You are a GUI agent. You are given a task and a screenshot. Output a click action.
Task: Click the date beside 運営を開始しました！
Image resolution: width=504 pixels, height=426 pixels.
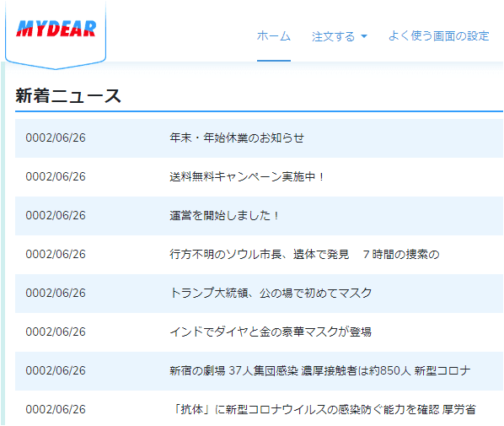(56, 215)
